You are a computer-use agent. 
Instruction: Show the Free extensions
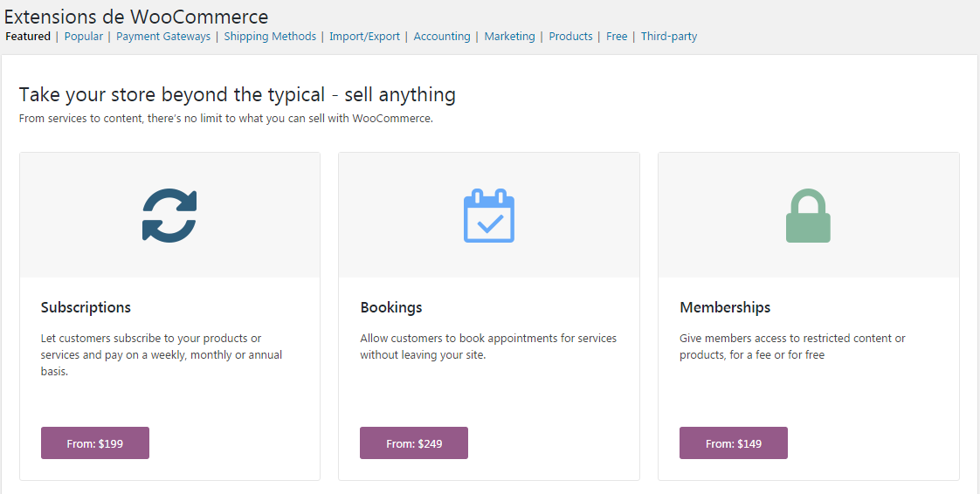click(617, 37)
